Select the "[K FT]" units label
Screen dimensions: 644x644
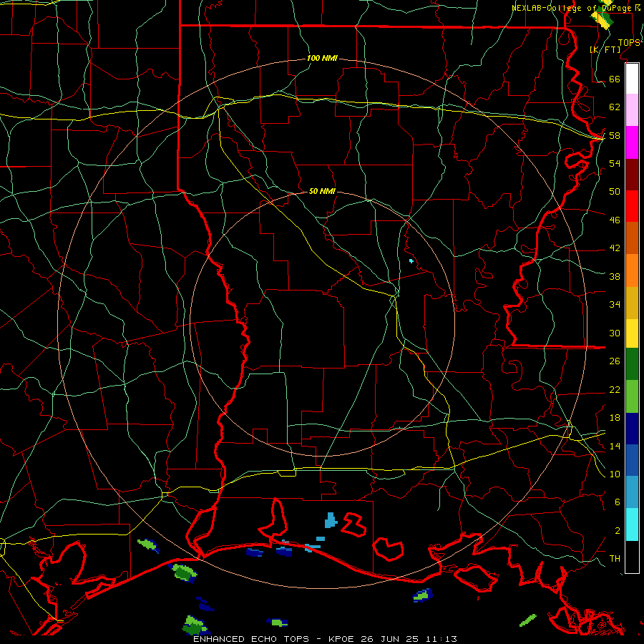pos(605,49)
